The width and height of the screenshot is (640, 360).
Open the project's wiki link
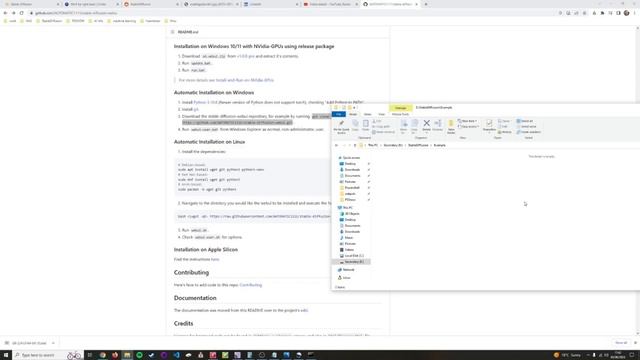tap(304, 311)
